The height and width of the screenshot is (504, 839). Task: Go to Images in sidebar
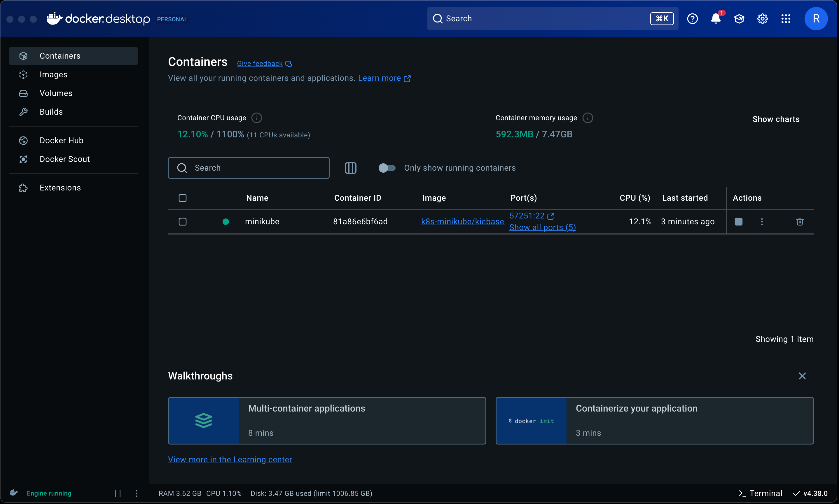[74, 75]
